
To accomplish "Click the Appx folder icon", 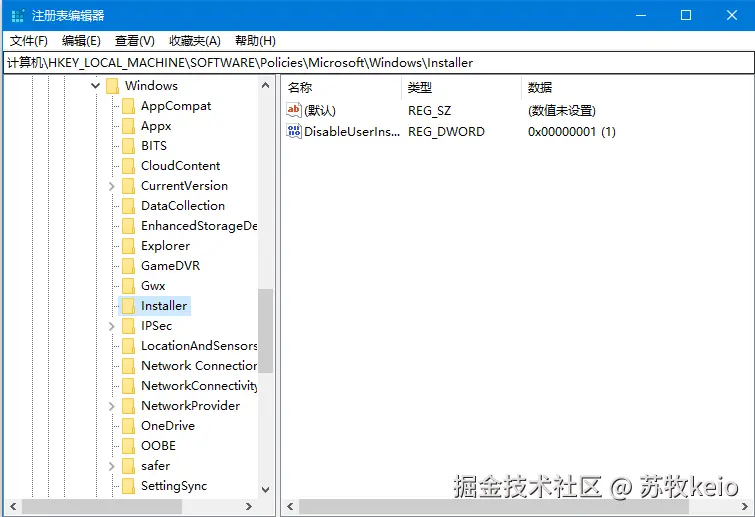I will (129, 126).
